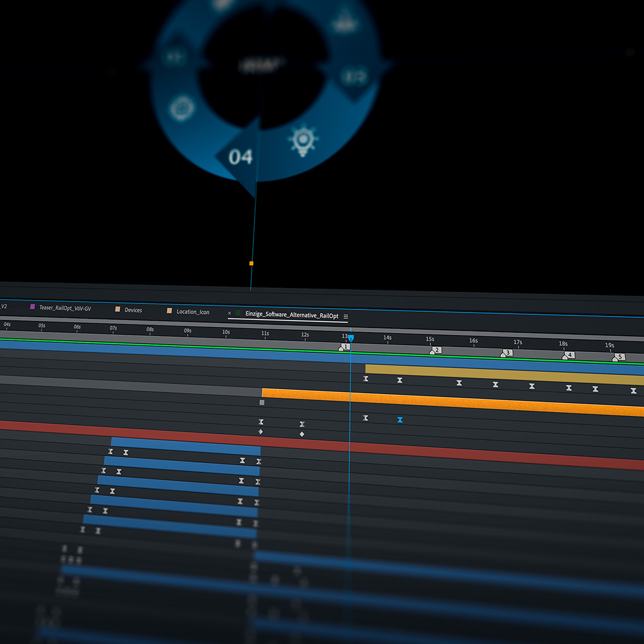Click the 05s mark on the time ruler
Screen dimensions: 644x644
(x=42, y=326)
